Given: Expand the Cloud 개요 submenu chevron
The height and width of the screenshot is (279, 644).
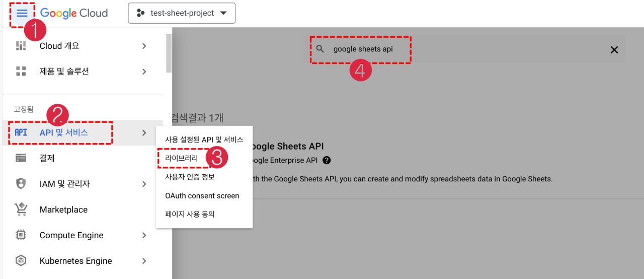Looking at the screenshot, I should (x=144, y=46).
